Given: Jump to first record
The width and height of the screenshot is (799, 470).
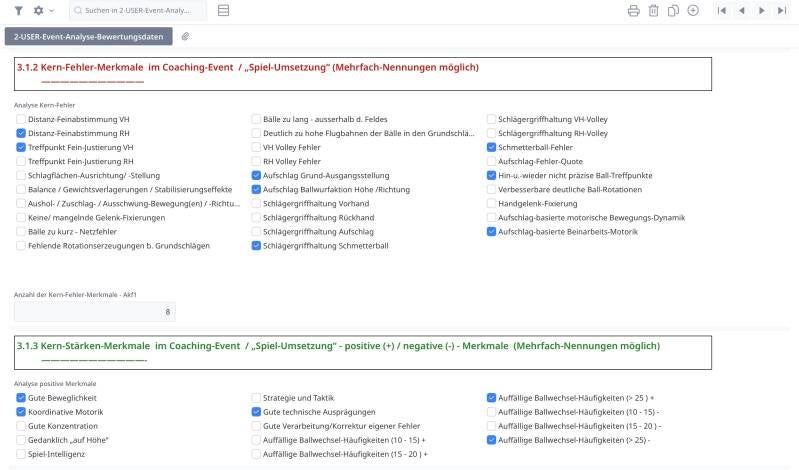Looking at the screenshot, I should tap(722, 10).
